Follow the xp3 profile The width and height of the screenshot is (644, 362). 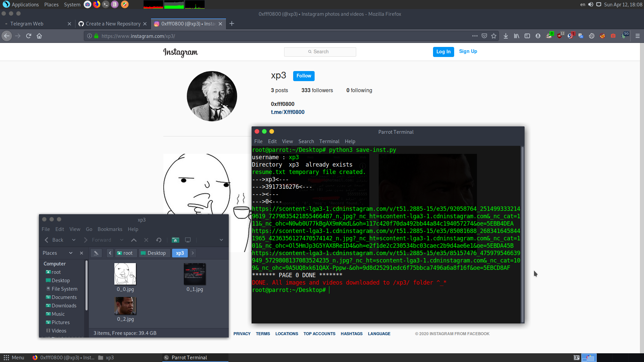[304, 76]
